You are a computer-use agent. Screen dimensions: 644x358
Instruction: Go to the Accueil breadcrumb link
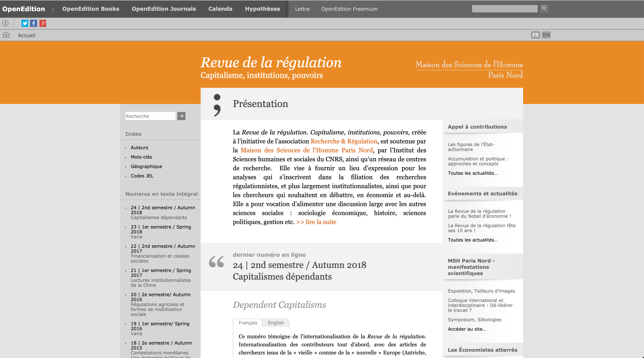pos(26,35)
